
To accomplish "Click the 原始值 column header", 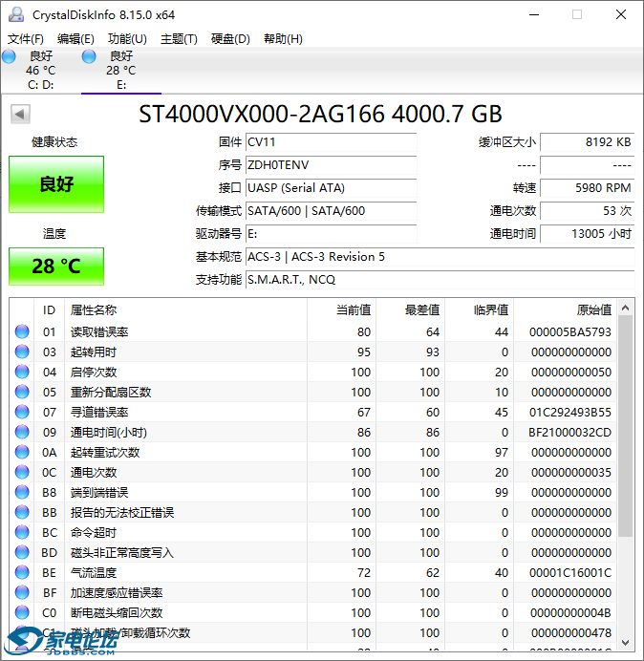I will [x=565, y=310].
